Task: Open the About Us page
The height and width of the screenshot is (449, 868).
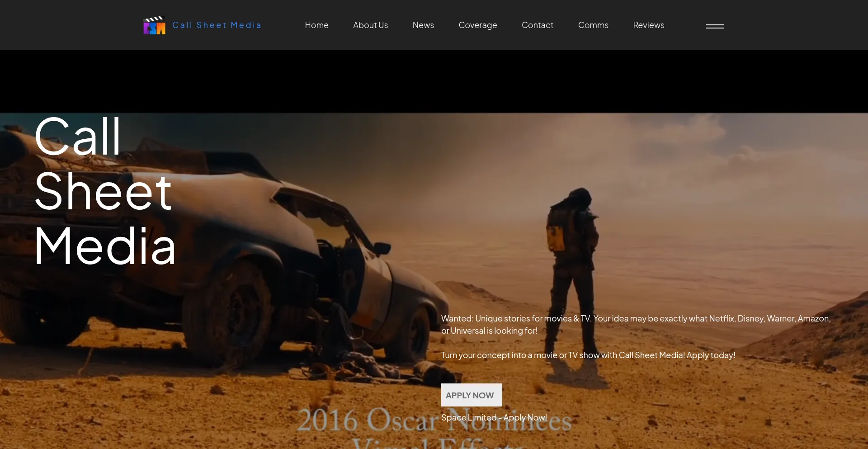Action: pyautogui.click(x=370, y=25)
